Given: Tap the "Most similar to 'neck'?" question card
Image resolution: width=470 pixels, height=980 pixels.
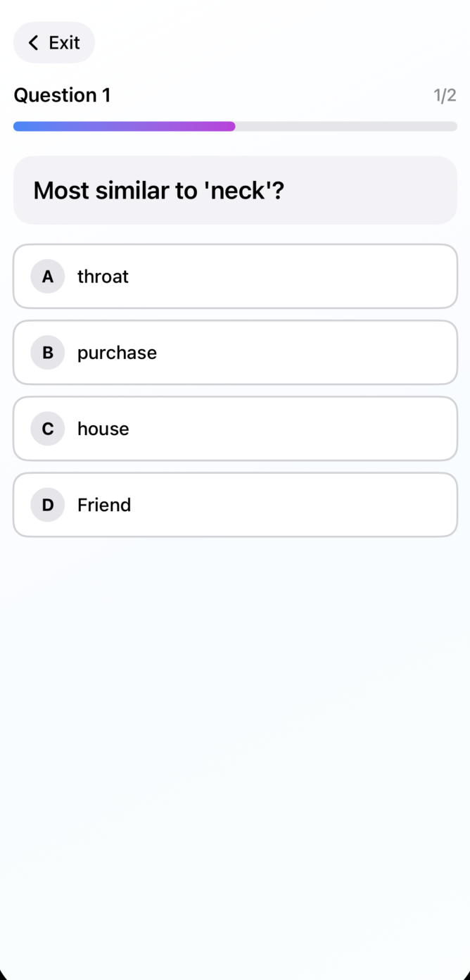Looking at the screenshot, I should pos(235,190).
